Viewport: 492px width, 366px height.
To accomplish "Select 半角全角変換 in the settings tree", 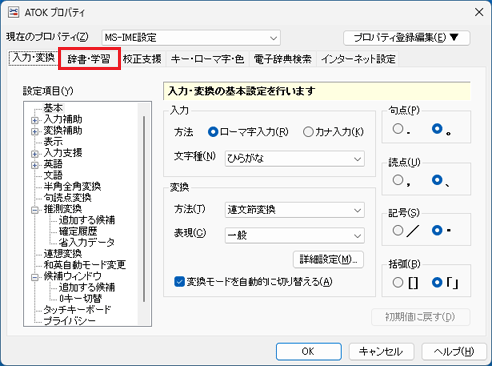I will pyautogui.click(x=72, y=186).
